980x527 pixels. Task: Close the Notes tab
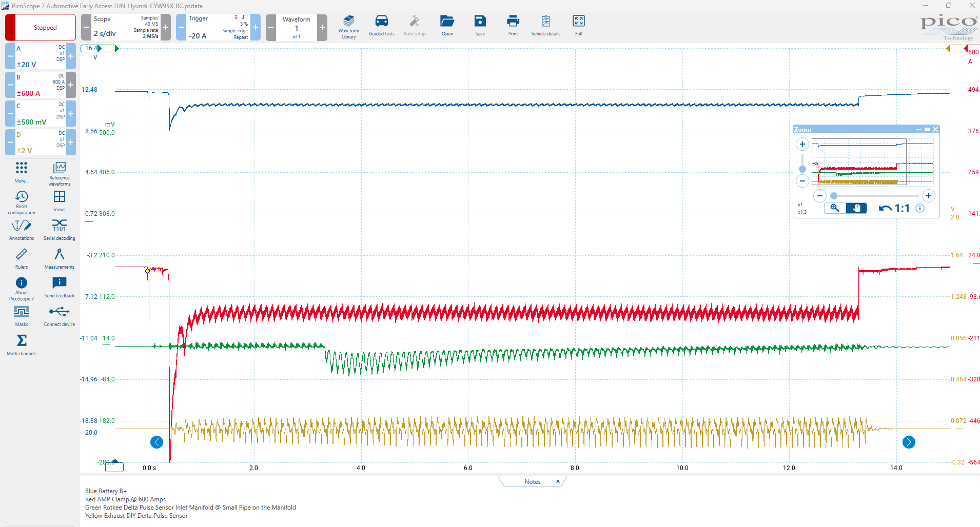pyautogui.click(x=558, y=481)
